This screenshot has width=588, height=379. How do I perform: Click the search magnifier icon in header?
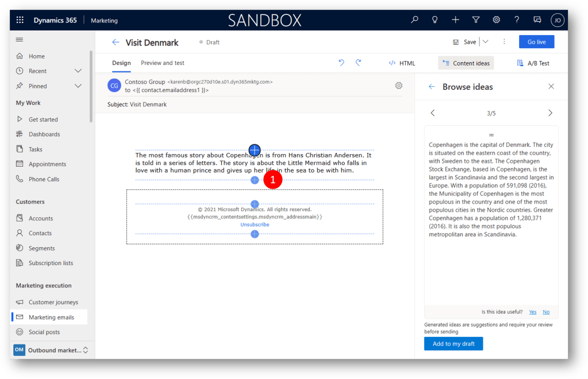point(414,20)
